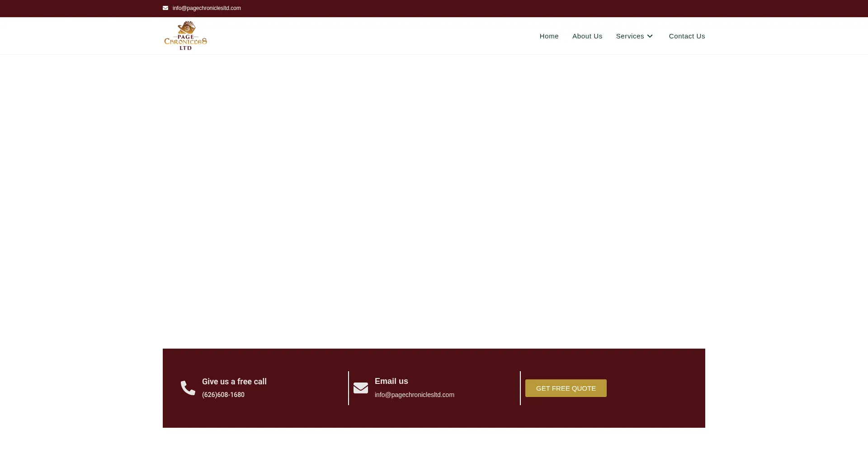The width and height of the screenshot is (868, 449).
Task: Select Home in the navigation menu
Action: [x=549, y=36]
